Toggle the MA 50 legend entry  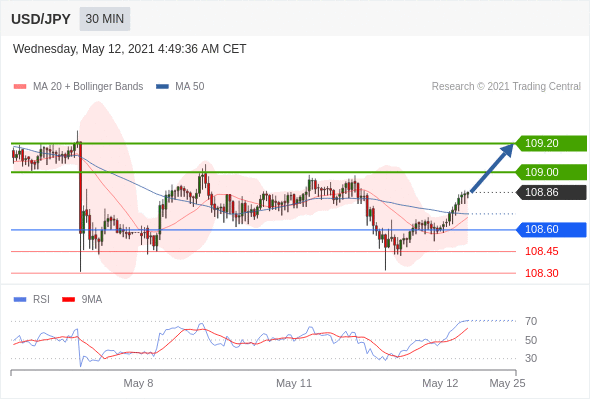pyautogui.click(x=180, y=87)
